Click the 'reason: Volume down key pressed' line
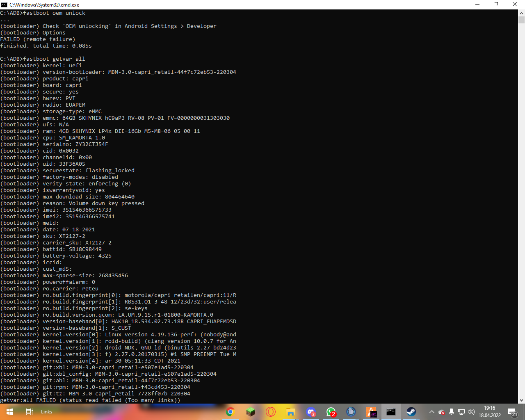The height and width of the screenshot is (420, 525). [72, 203]
